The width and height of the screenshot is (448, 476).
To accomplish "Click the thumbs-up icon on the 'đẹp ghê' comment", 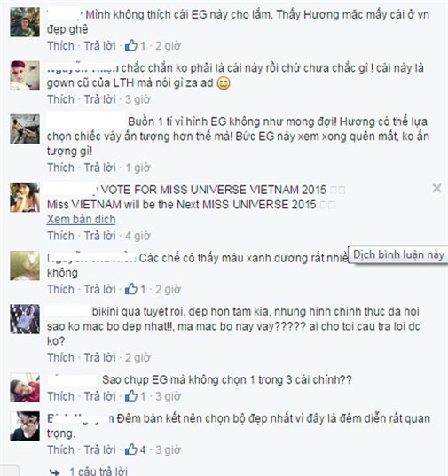I will pyautogui.click(x=131, y=45).
